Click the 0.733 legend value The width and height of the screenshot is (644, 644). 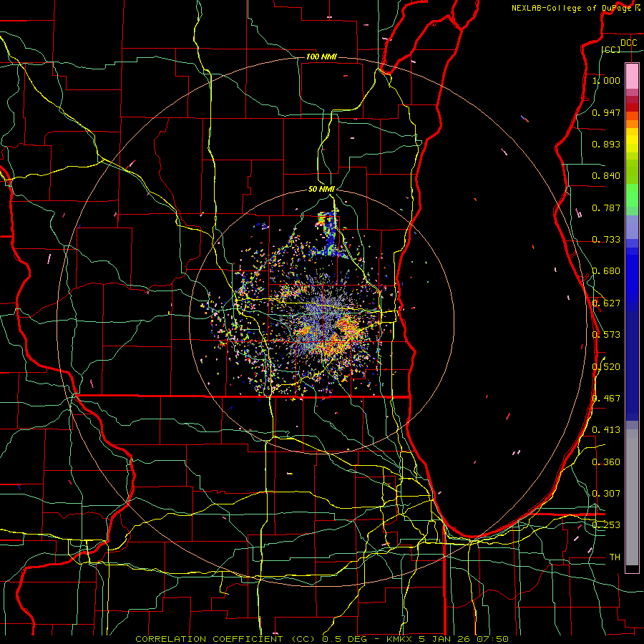pyautogui.click(x=606, y=240)
